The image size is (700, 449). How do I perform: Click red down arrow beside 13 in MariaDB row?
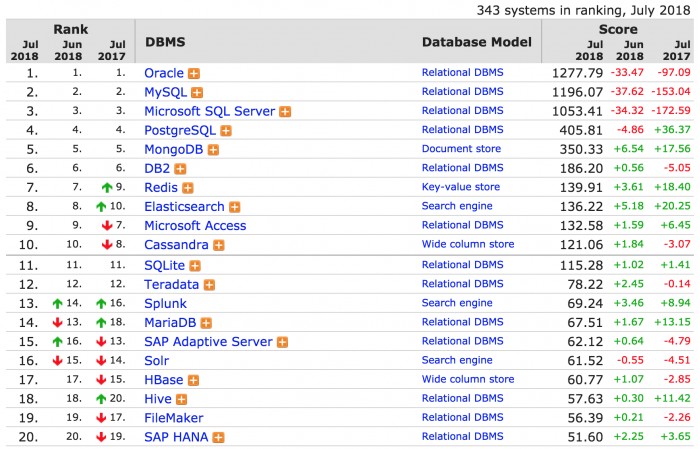click(x=57, y=323)
